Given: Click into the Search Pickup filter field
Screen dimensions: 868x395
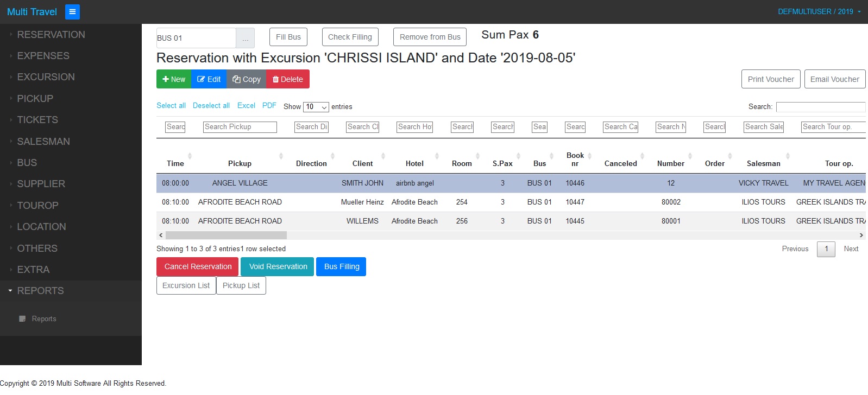Looking at the screenshot, I should (x=240, y=127).
